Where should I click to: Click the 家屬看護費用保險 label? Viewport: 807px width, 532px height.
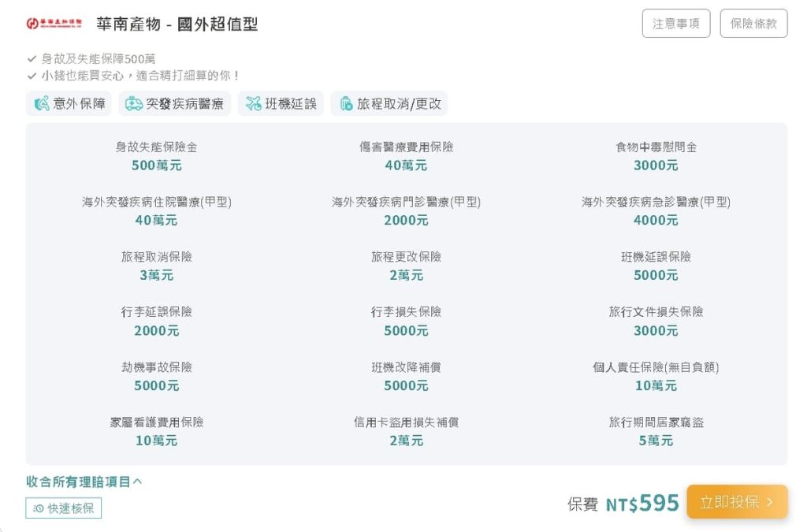coord(157,422)
